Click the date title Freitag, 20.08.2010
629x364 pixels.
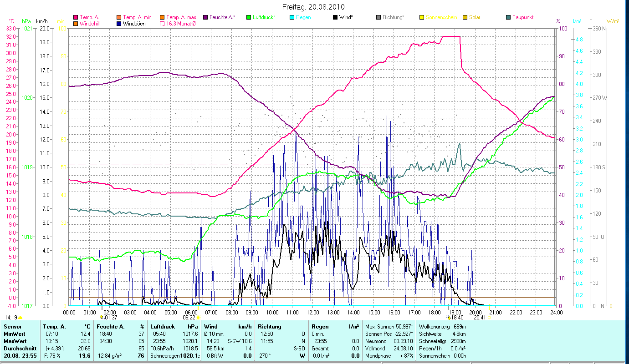313,7
